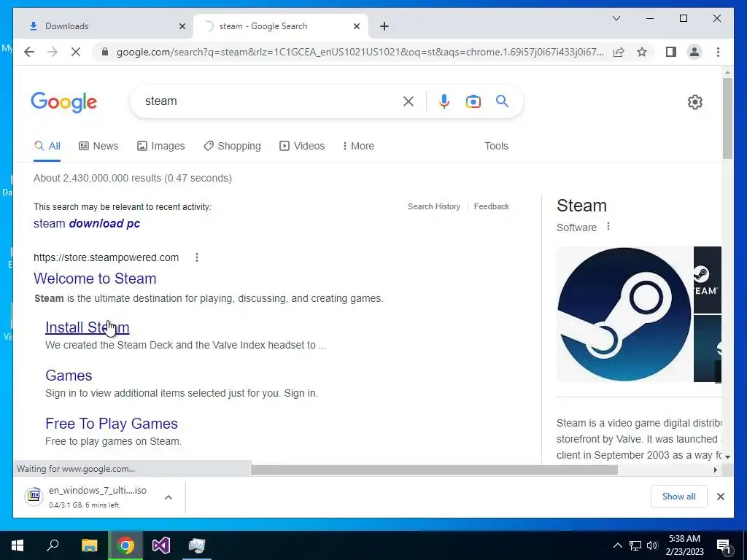Open more options next to Software label
The height and width of the screenshot is (560, 747).
tap(608, 227)
